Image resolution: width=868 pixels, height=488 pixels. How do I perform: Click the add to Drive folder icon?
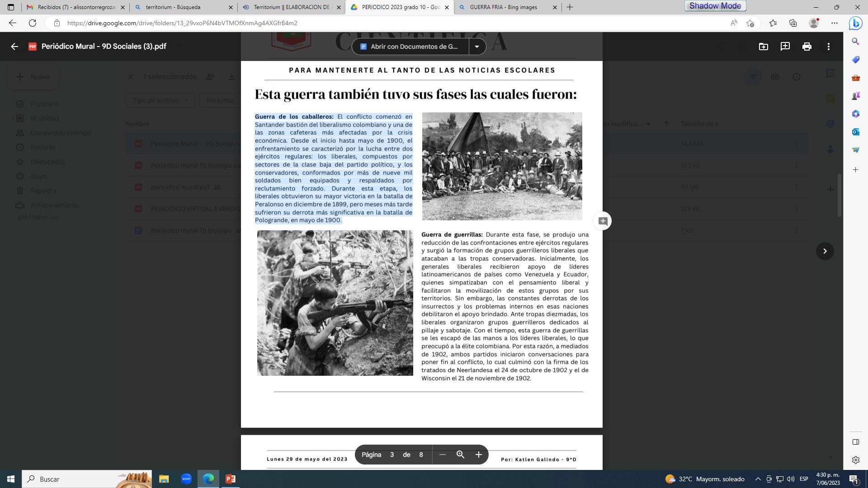763,47
